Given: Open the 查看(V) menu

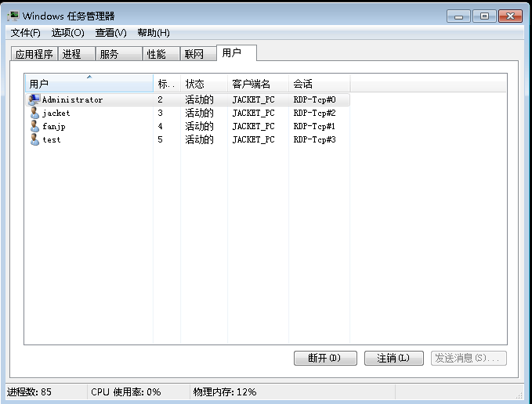Looking at the screenshot, I should [111, 33].
